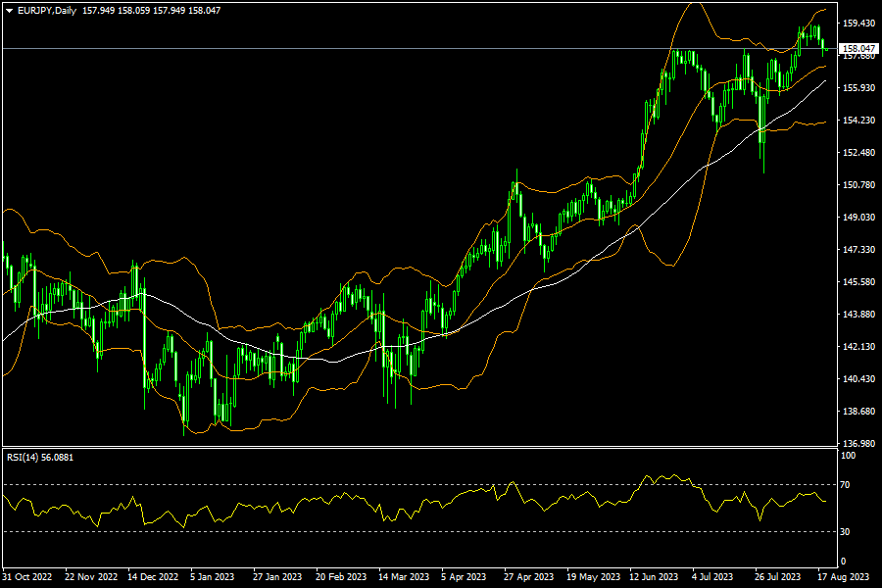Viewport: 882px width, 588px height.
Task: Click the 26 Jul 2023 date label
Action: pos(777,577)
